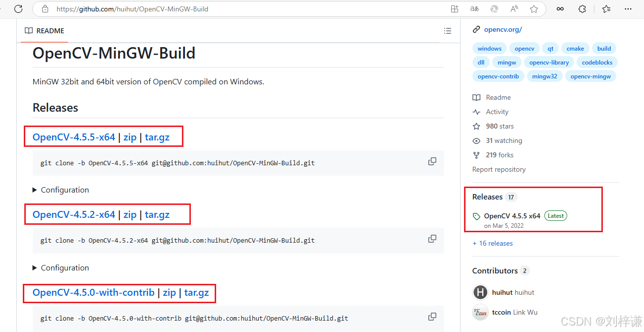
Task: Download the OpenCV-4.5.2-x64 tar.gz
Action: (x=157, y=214)
